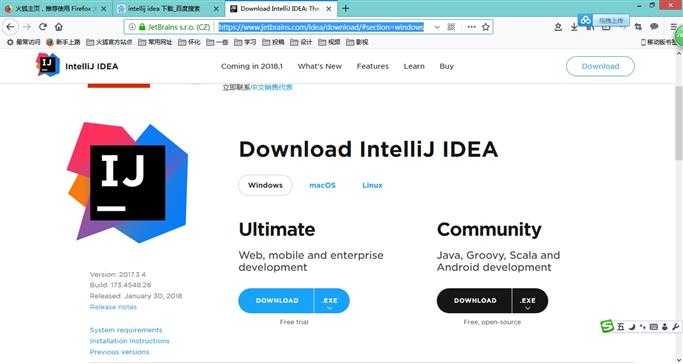Image resolution: width=683 pixels, height=364 pixels.
Task: Open the soft keyboard icon on IME bar
Action: point(653,327)
